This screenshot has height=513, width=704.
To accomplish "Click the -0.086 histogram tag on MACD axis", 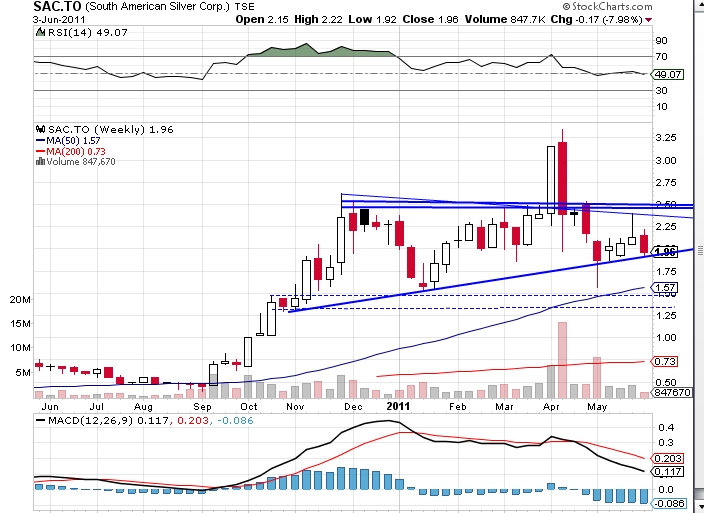I will 669,504.
